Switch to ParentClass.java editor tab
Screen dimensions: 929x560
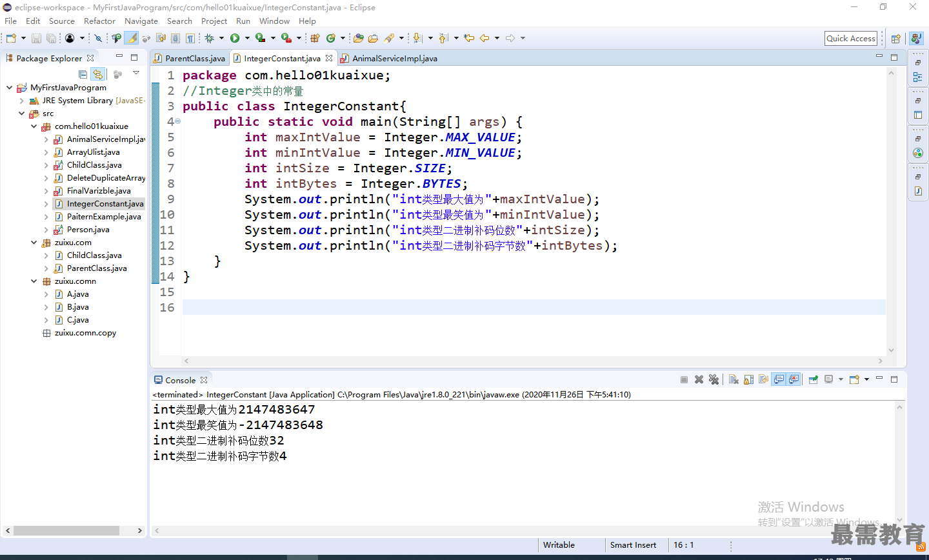click(x=190, y=58)
